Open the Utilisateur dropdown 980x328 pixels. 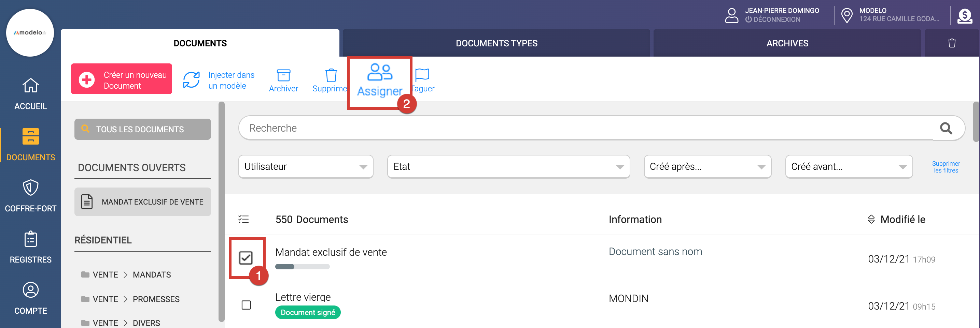click(306, 166)
